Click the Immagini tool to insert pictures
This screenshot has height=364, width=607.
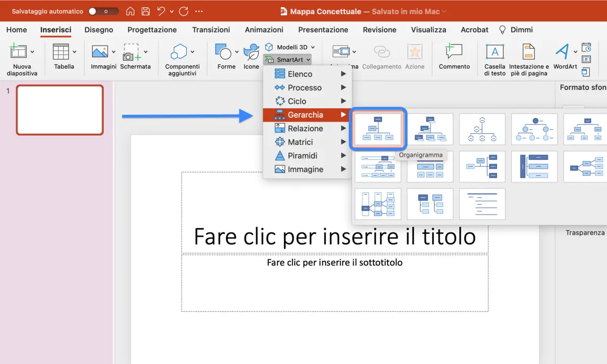(102, 56)
